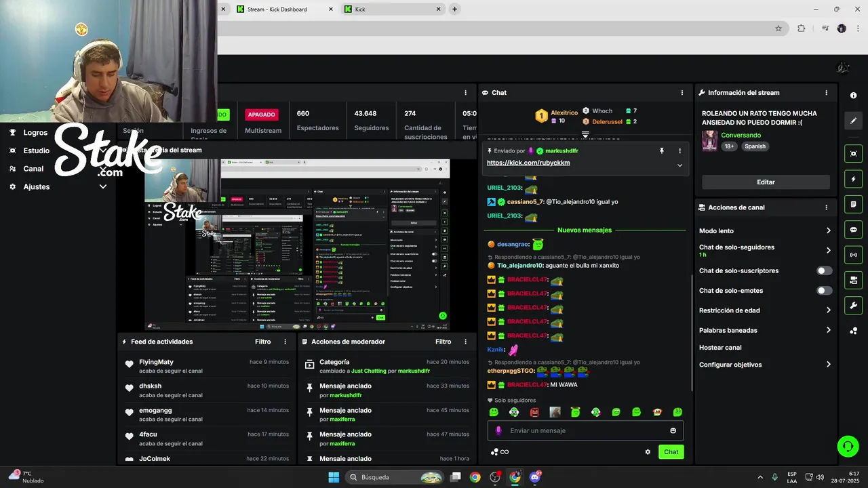Click the pencil edit icon in right sidebar
The image size is (868, 488).
point(854,121)
